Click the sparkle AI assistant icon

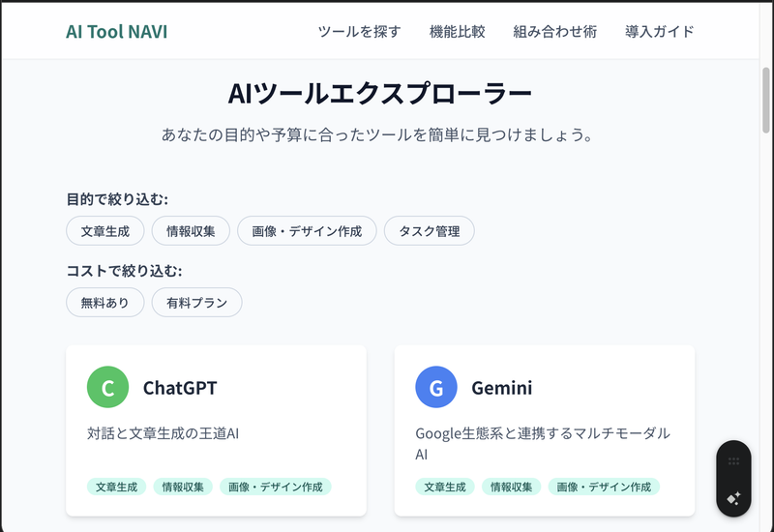[x=733, y=498]
